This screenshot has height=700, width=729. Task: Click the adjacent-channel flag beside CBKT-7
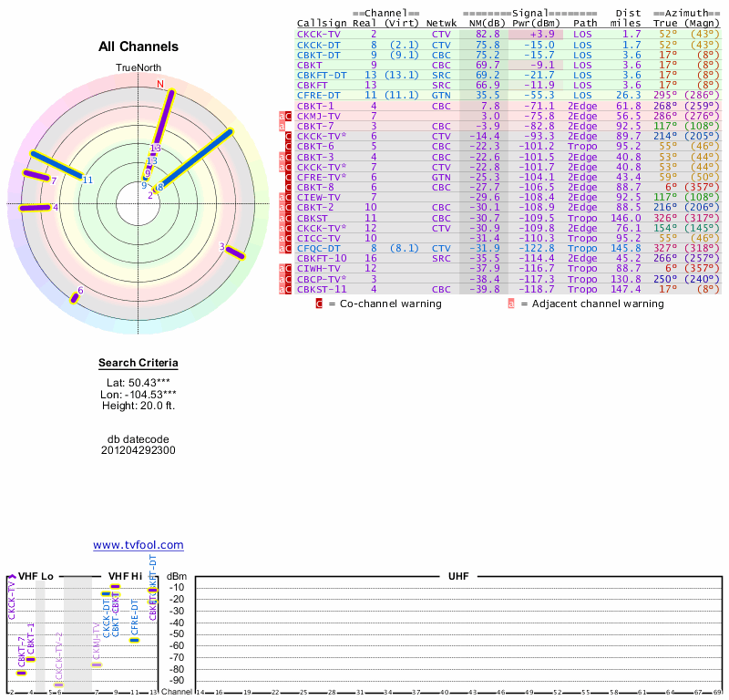pyautogui.click(x=282, y=126)
